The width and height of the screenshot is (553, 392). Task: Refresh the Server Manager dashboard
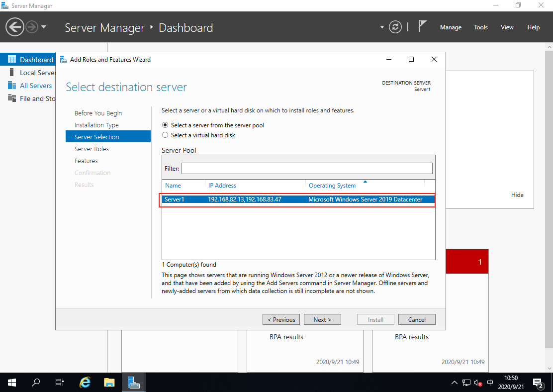click(395, 27)
